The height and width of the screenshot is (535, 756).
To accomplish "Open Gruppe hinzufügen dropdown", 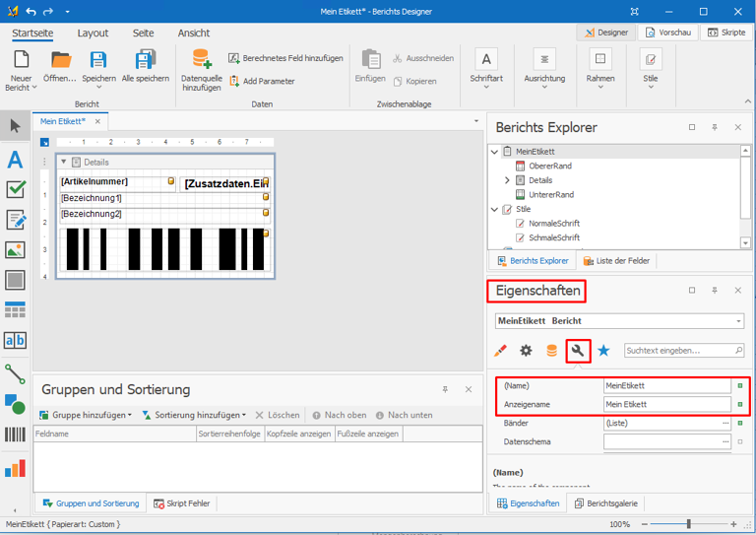I will pos(130,415).
